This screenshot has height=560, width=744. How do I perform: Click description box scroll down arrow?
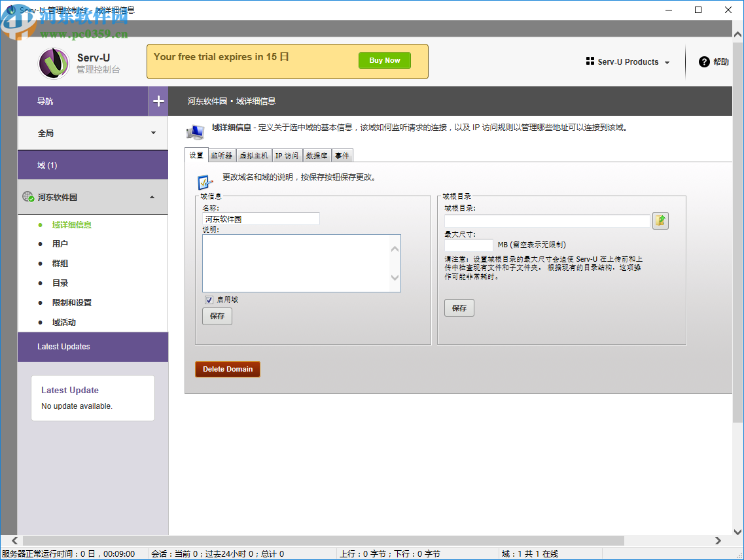[395, 277]
